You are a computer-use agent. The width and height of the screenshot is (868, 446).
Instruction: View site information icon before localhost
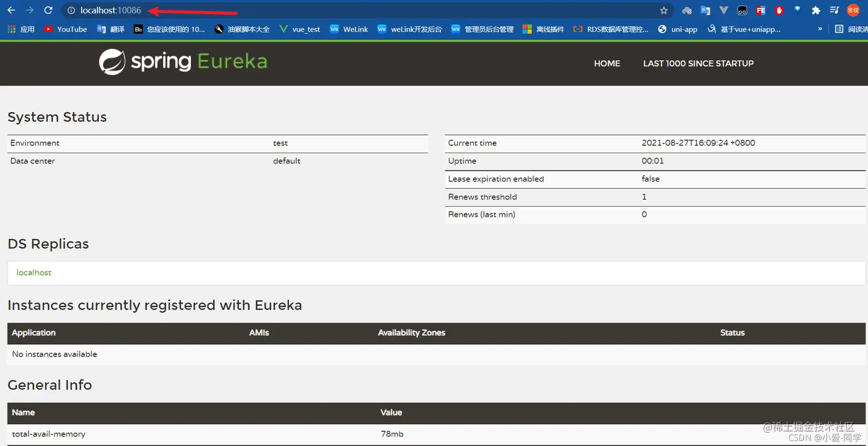pos(71,10)
